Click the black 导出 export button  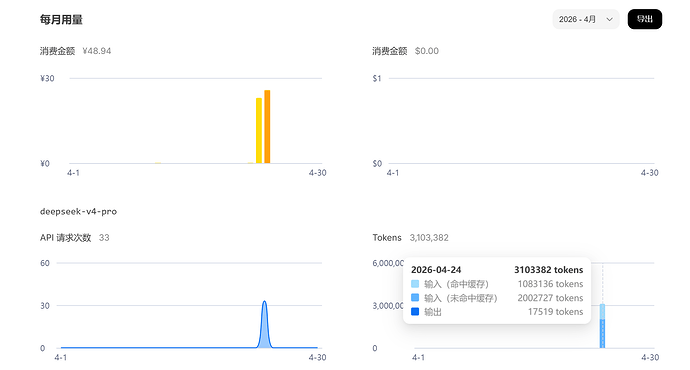pos(645,19)
